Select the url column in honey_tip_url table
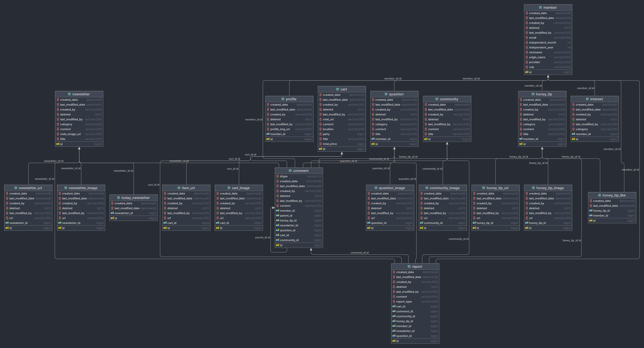 [495, 218]
